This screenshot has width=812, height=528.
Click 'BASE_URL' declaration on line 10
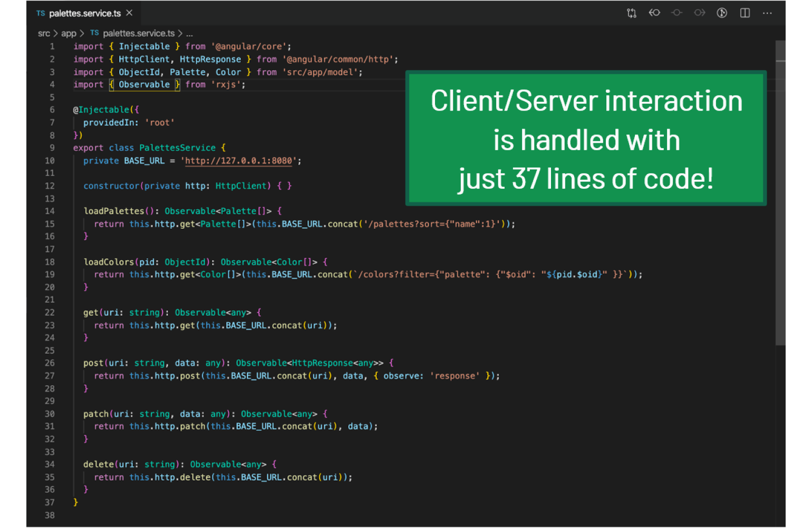(144, 161)
